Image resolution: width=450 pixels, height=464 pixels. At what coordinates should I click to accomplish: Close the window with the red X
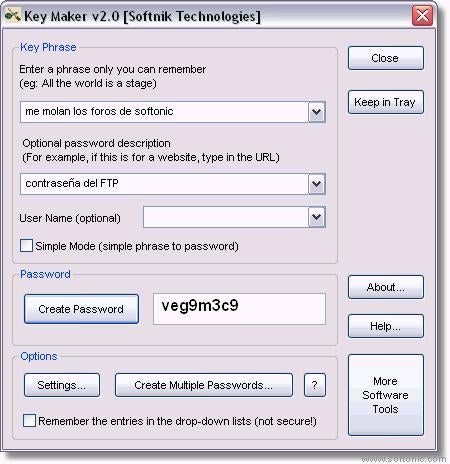(422, 15)
